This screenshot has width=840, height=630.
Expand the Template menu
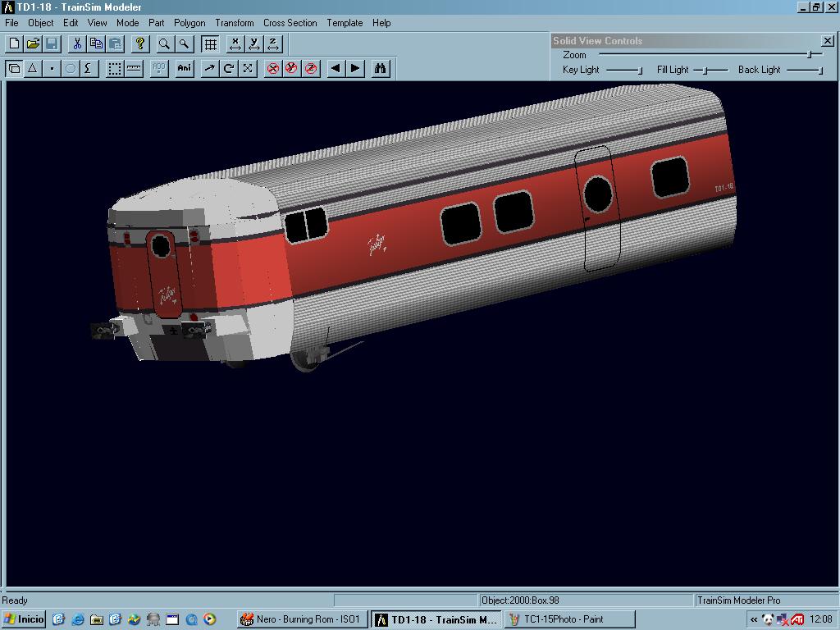pyautogui.click(x=345, y=23)
